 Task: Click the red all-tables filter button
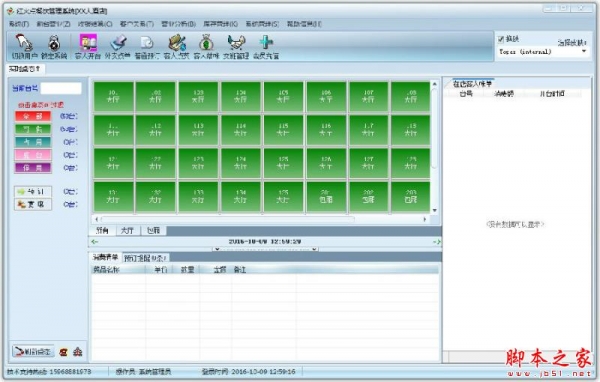33,116
